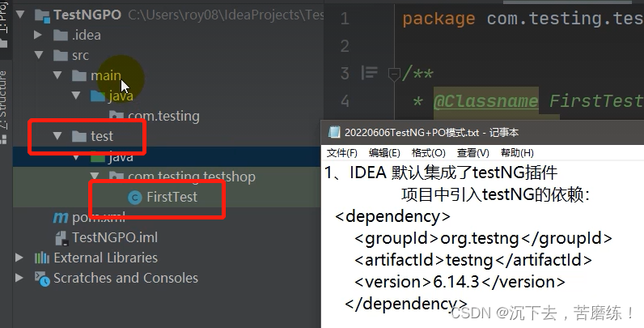
Task: Click the TestNGPO project module icon
Action: (42, 15)
